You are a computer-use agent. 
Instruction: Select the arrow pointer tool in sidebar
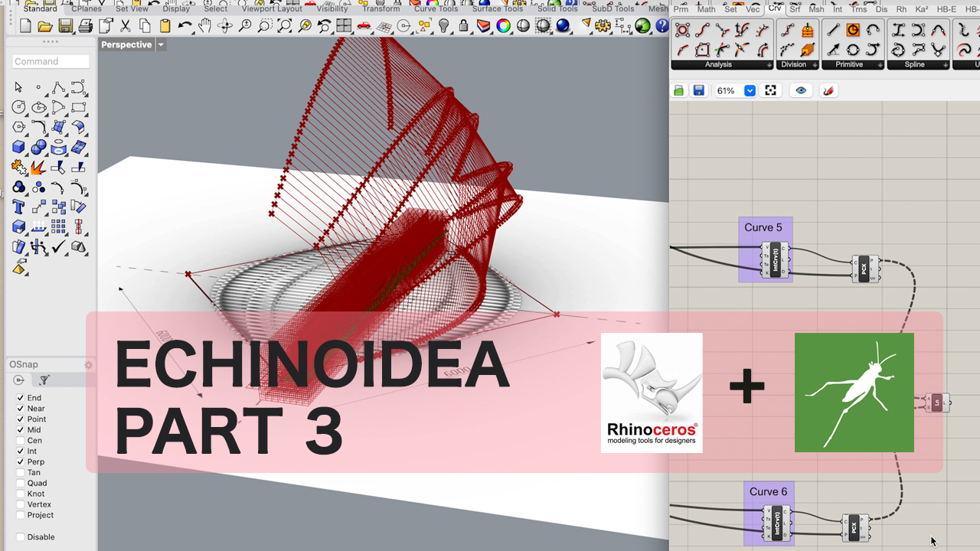point(18,87)
